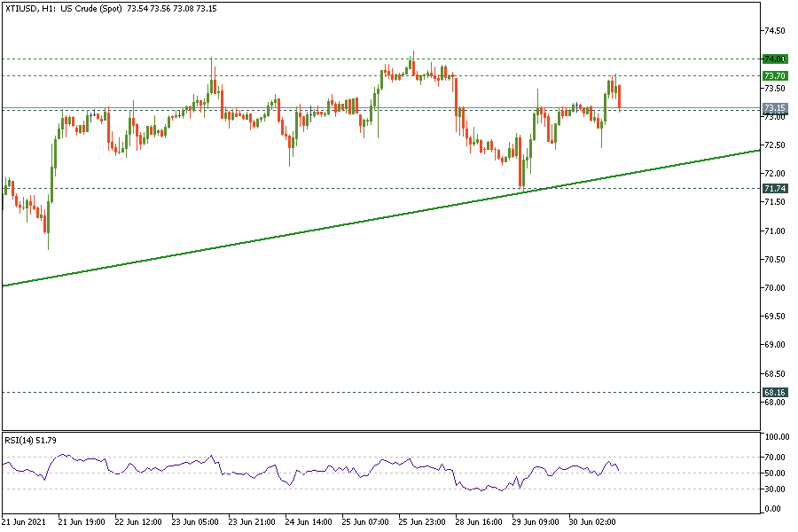
Task: Click the purple RSI line
Action: point(266,470)
